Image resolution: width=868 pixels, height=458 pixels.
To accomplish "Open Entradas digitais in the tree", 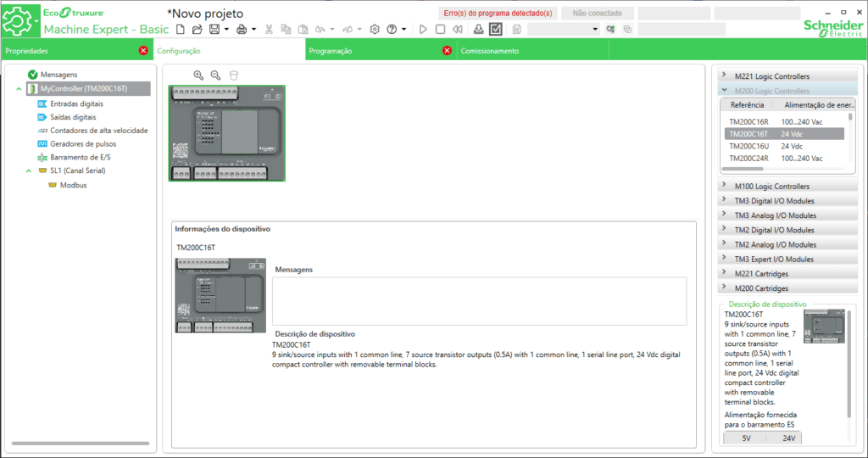I will coord(76,103).
